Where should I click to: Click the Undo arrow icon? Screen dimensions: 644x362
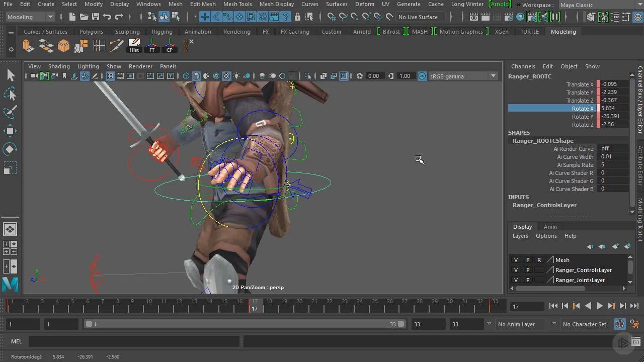[x=107, y=17]
